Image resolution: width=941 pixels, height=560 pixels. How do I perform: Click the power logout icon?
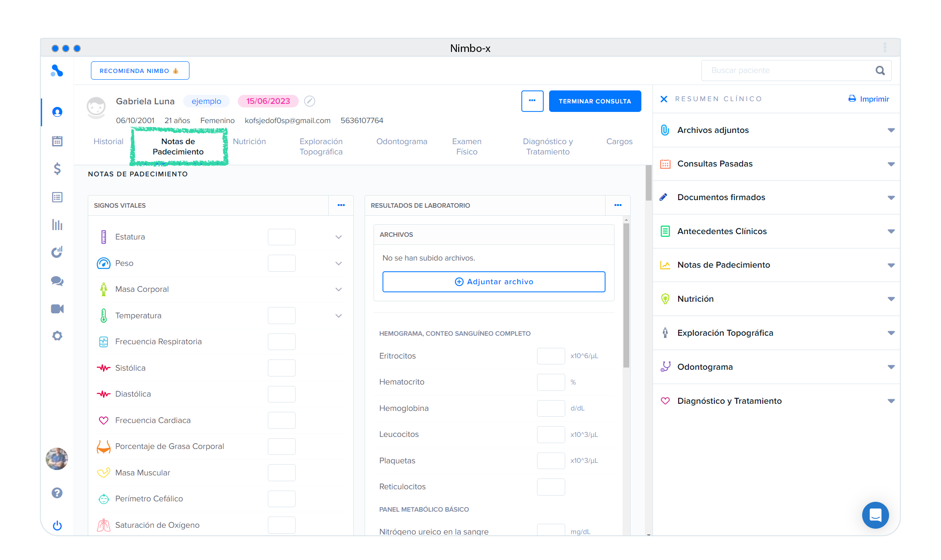pos(57,526)
